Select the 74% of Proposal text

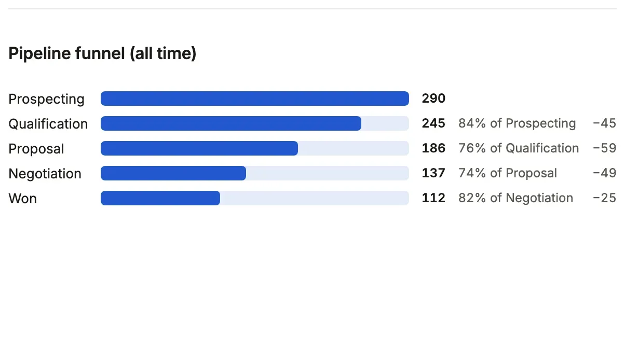coord(508,173)
